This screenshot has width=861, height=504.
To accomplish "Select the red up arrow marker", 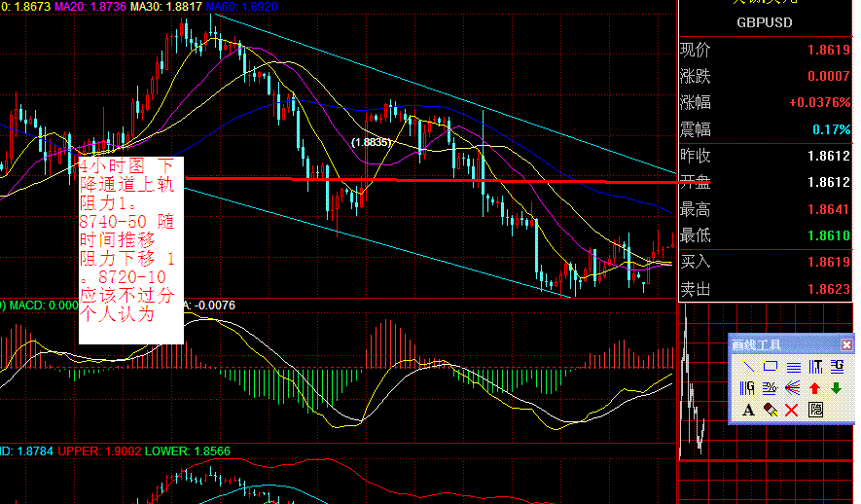I will coord(815,388).
